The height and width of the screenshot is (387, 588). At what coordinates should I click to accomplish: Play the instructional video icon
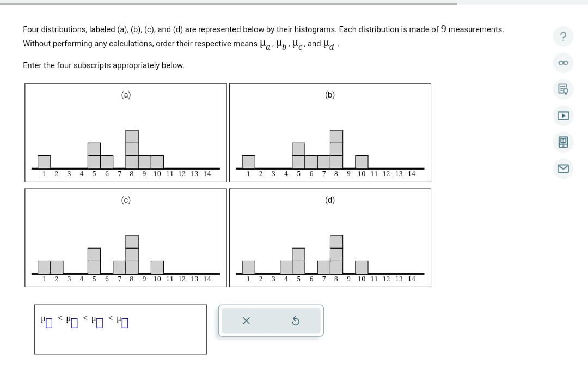pyautogui.click(x=563, y=116)
